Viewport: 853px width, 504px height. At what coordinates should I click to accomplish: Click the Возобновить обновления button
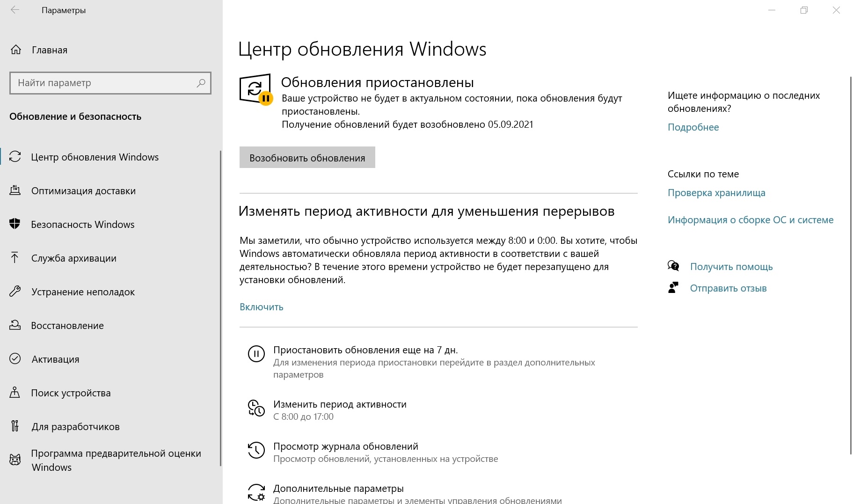pos(307,157)
